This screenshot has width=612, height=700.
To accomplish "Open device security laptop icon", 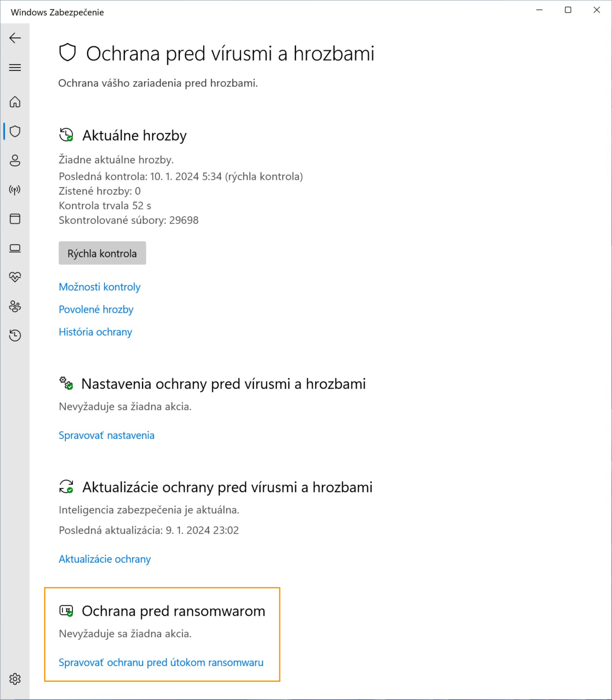I will point(15,248).
